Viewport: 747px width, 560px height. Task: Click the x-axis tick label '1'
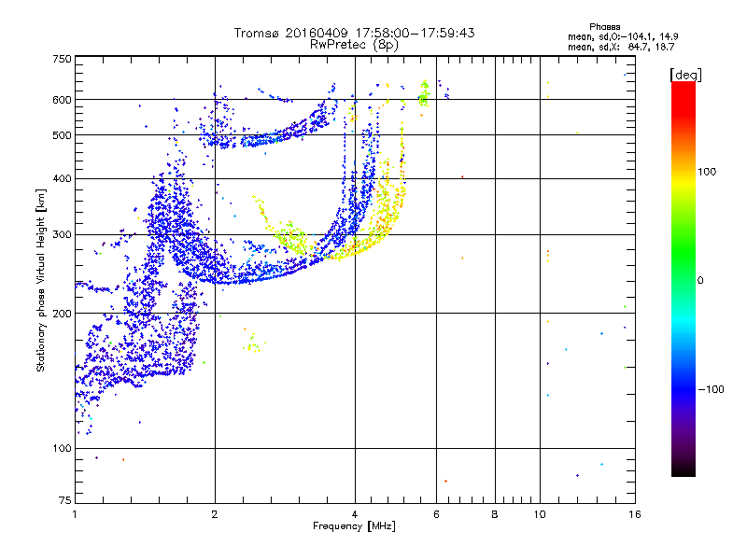point(75,514)
